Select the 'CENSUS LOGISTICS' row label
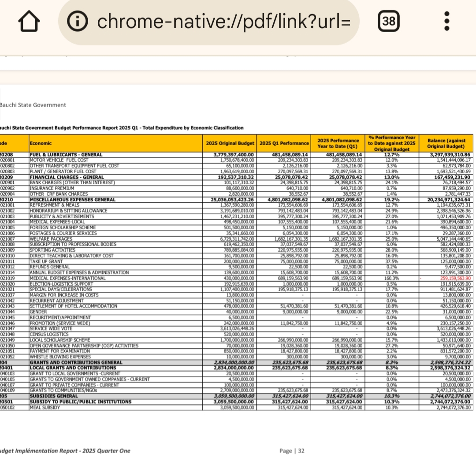Viewport: 476px width, 458px height. [49, 335]
